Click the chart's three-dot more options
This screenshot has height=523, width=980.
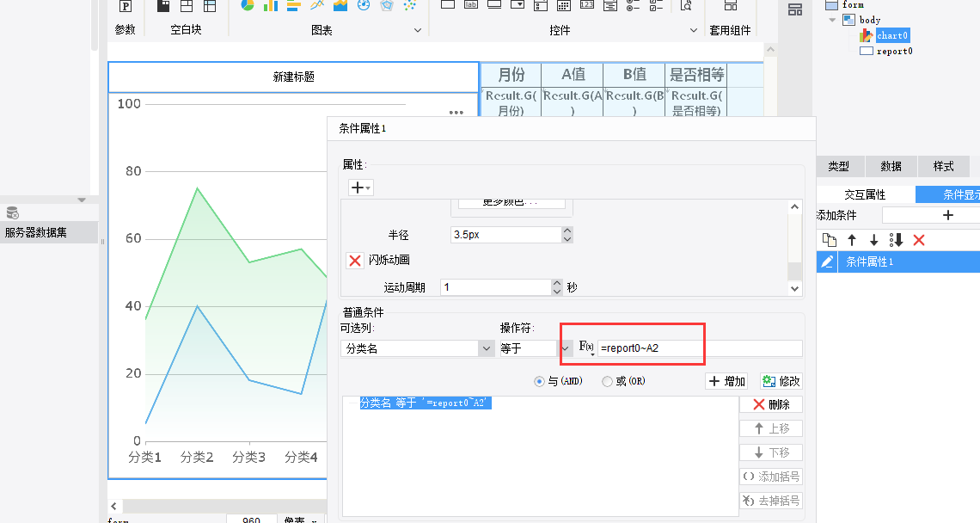456,113
